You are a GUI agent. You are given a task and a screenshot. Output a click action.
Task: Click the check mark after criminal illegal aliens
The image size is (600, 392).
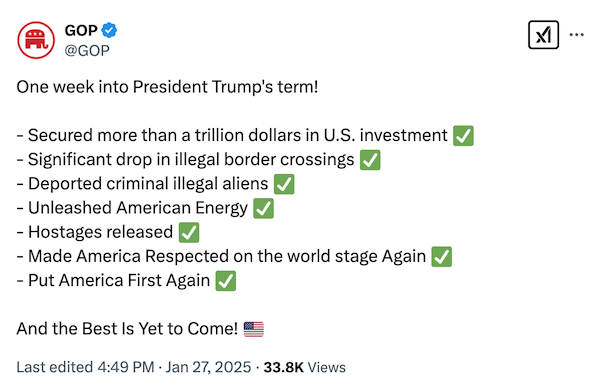(x=284, y=184)
